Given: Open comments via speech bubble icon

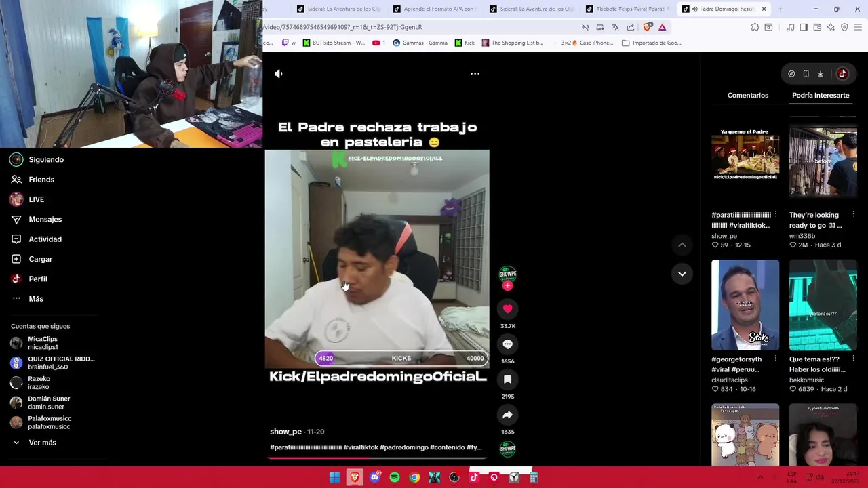Looking at the screenshot, I should click(507, 344).
